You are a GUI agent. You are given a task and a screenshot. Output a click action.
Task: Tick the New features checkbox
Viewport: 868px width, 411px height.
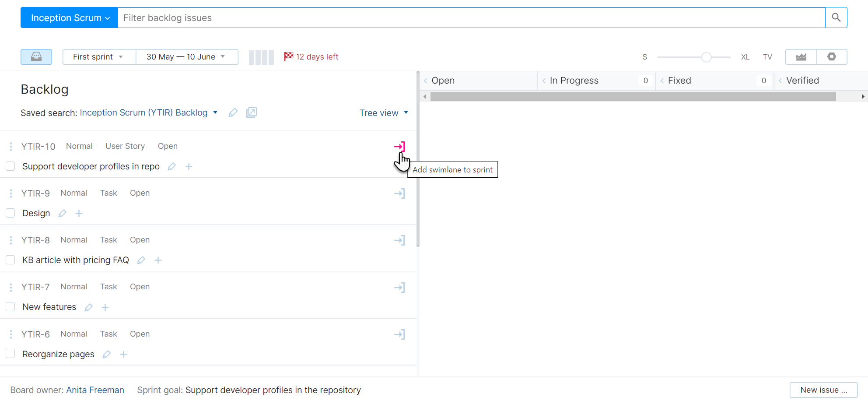coord(10,307)
